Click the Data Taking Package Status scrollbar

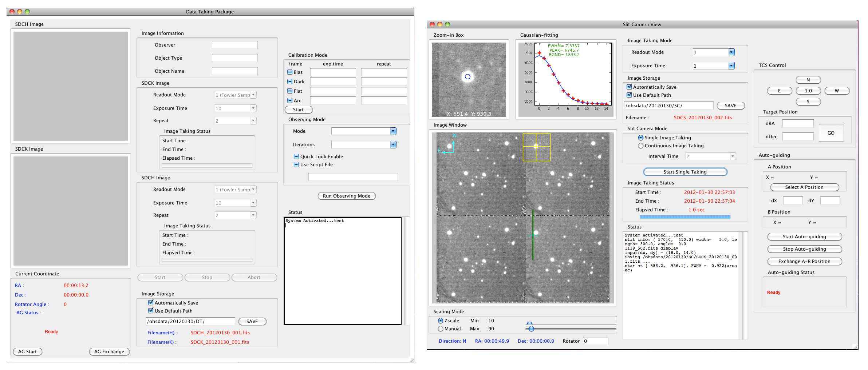(x=407, y=271)
